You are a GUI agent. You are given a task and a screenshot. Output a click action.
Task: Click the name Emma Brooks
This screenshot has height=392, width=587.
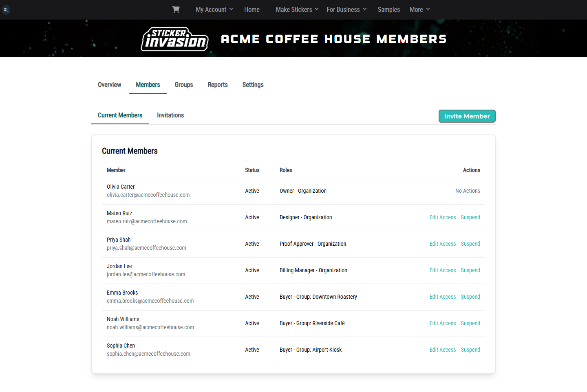[122, 293]
